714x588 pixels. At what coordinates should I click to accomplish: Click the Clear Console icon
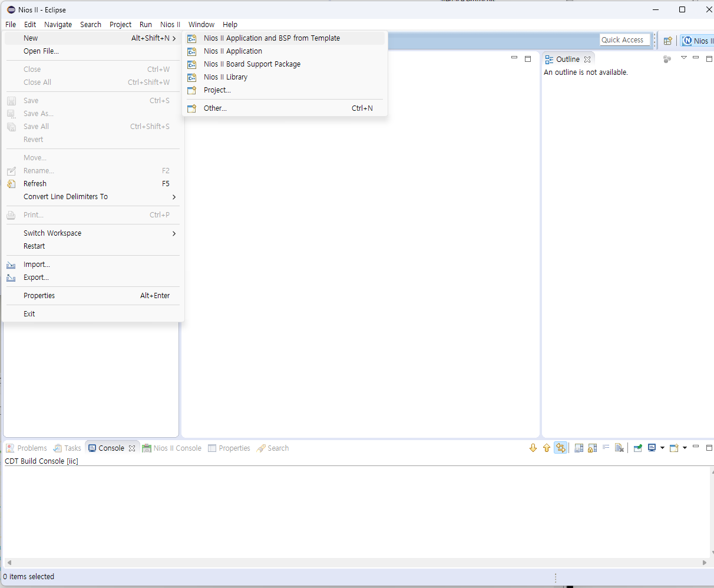pos(619,448)
